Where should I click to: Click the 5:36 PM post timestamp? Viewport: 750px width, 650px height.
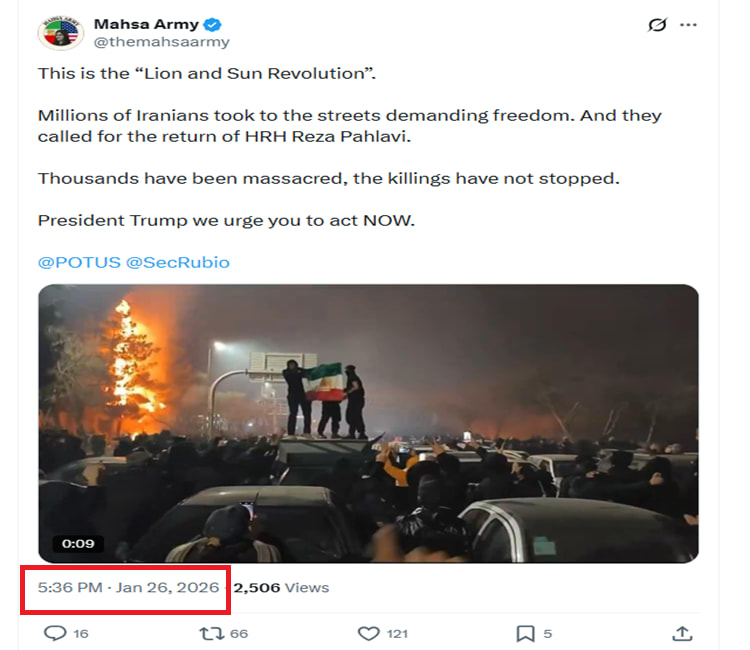(70, 587)
